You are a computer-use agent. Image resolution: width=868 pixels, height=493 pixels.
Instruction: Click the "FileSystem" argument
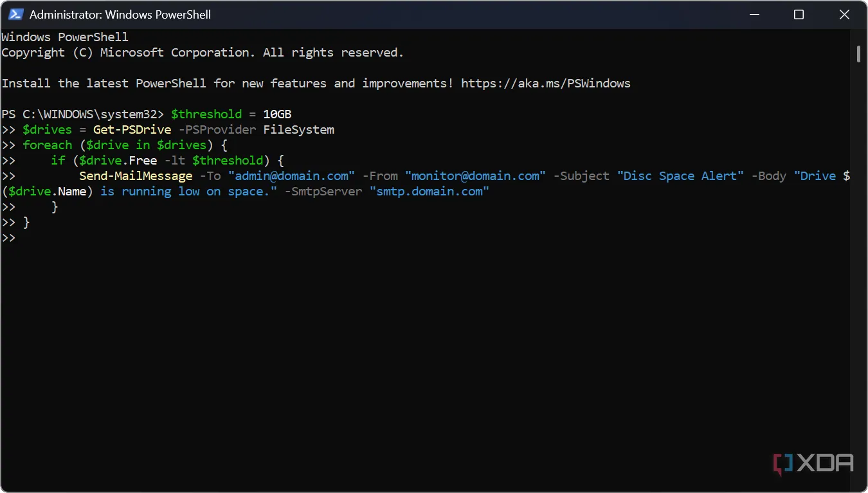[x=298, y=130]
